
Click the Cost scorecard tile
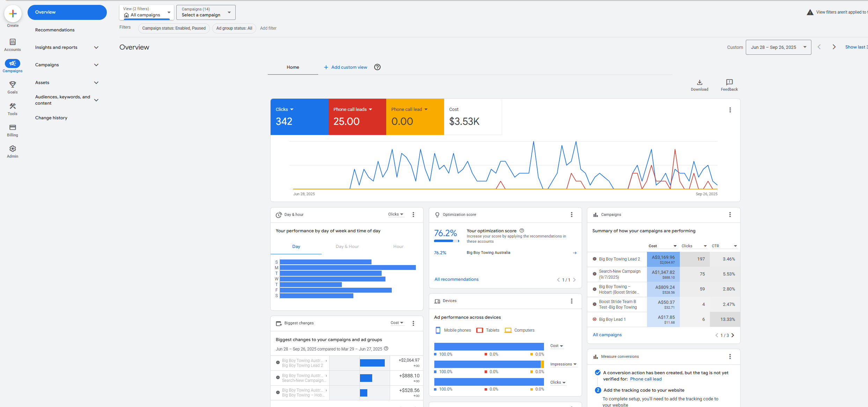pyautogui.click(x=473, y=117)
